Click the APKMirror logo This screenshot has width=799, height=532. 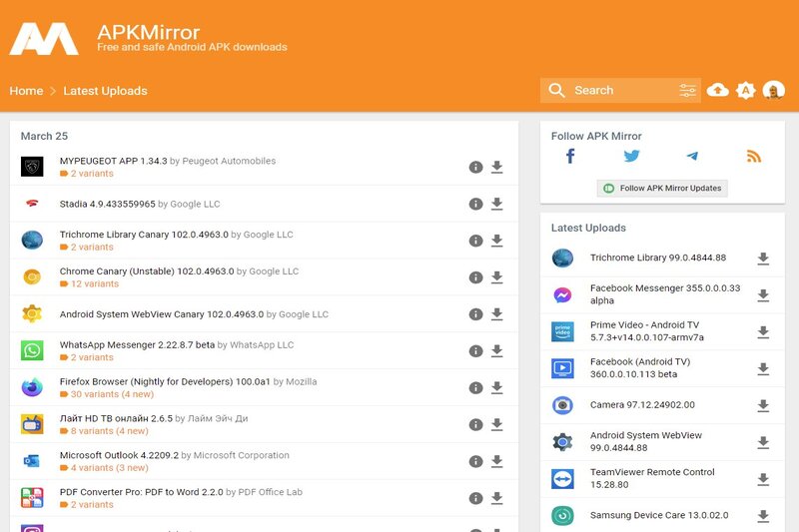44,38
